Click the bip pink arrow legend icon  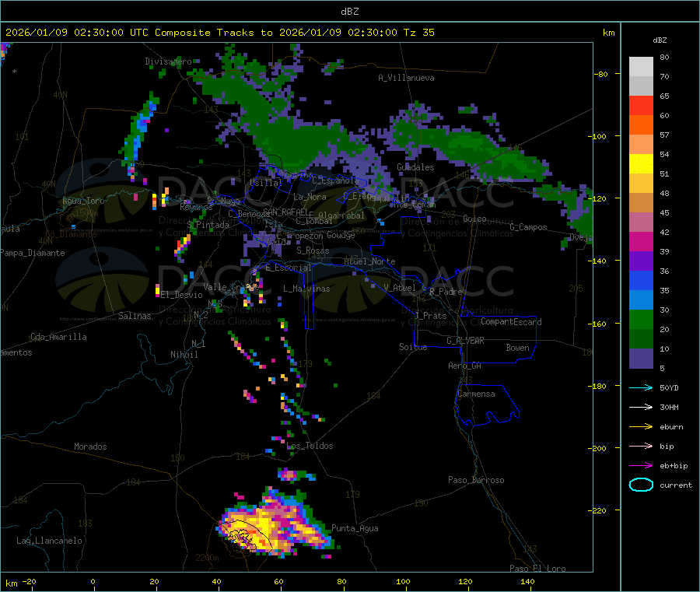click(641, 446)
